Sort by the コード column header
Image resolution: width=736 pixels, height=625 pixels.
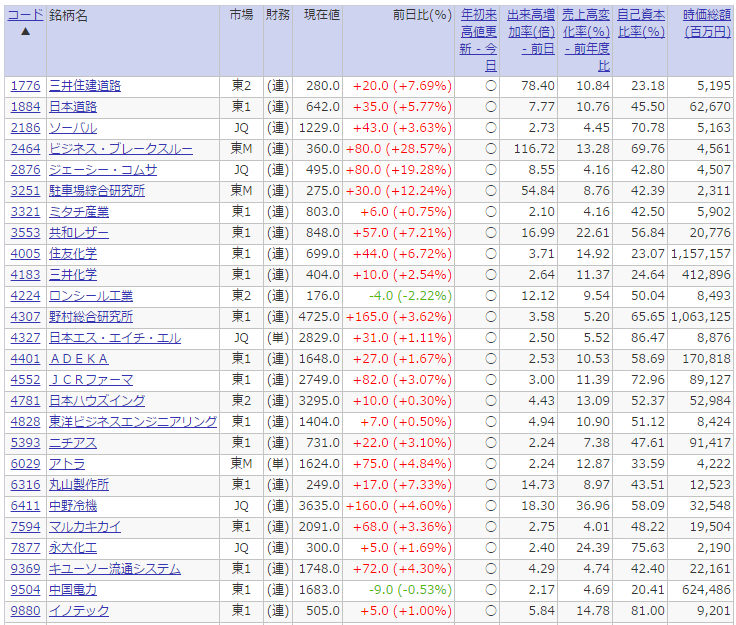click(25, 15)
